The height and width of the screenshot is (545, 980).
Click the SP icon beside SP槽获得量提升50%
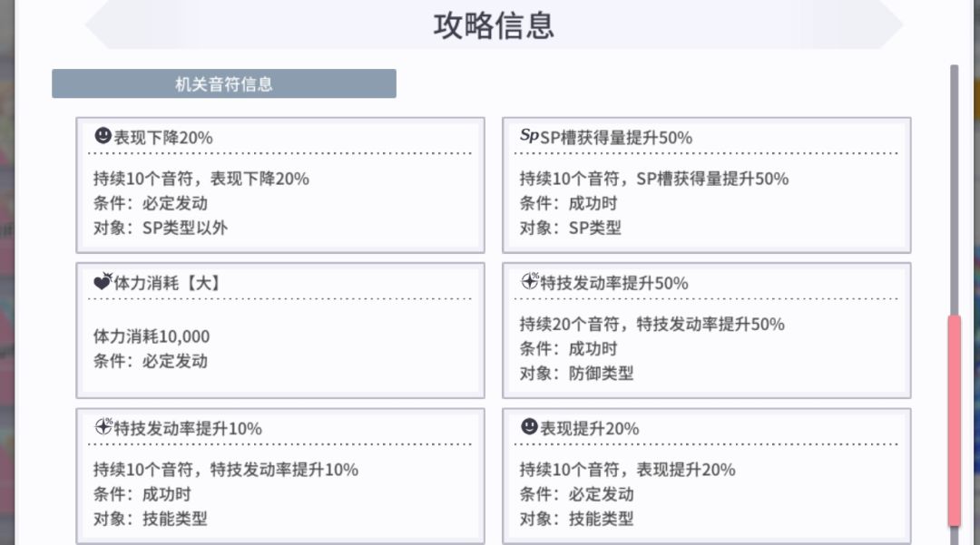pos(529,136)
